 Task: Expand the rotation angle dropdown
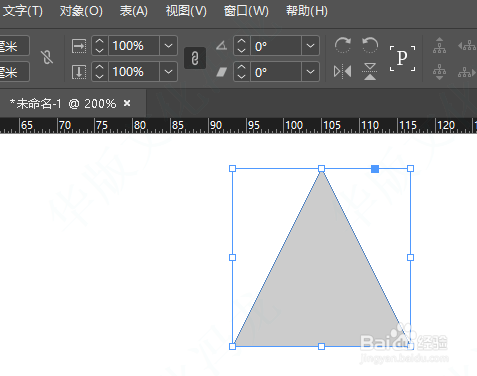pos(310,46)
